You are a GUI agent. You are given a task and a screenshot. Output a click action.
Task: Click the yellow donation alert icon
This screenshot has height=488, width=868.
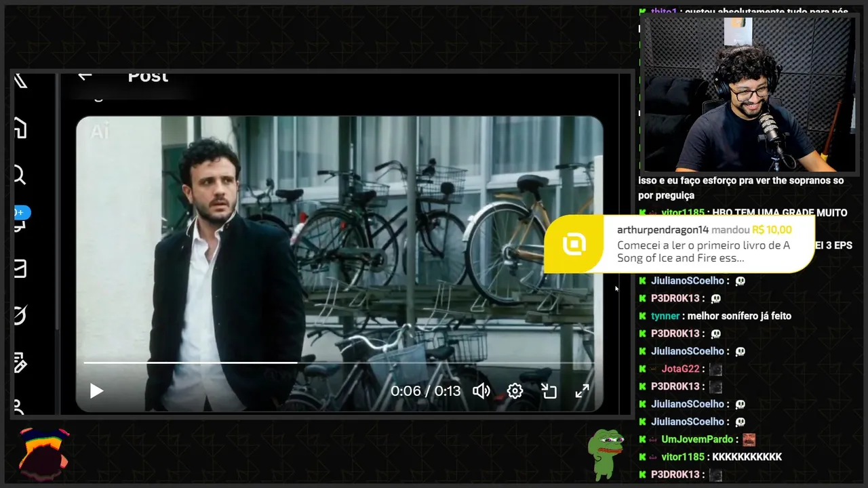coord(574,244)
